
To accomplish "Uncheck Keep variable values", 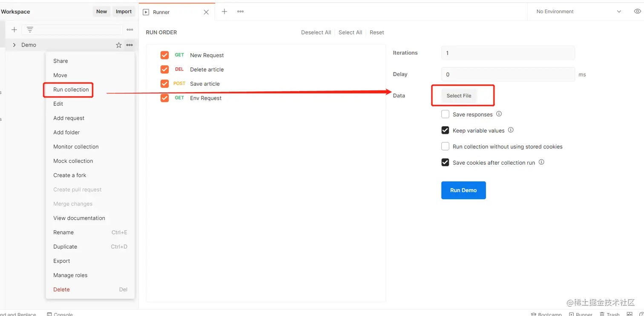I will (446, 130).
